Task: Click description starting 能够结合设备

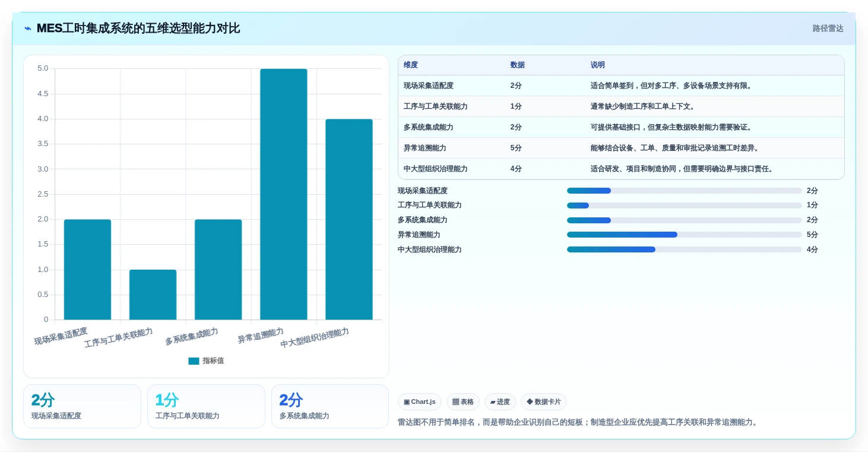Action: click(x=676, y=148)
